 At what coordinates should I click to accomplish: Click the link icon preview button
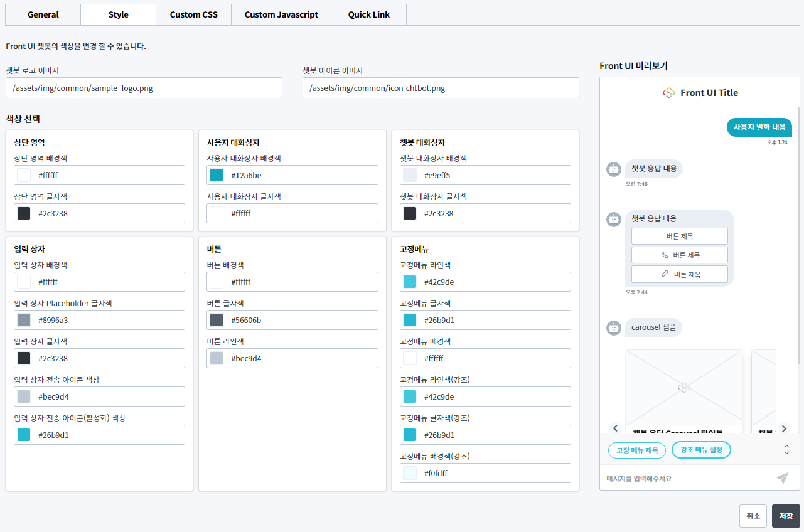[x=679, y=274]
